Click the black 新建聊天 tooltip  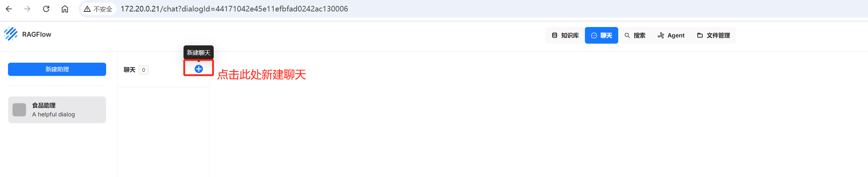pos(198,53)
